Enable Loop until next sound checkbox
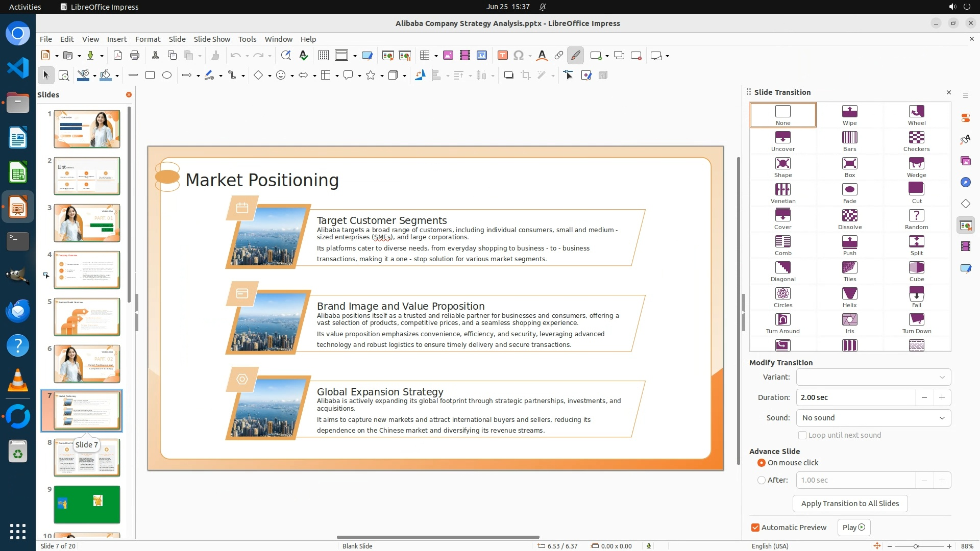 [x=802, y=435]
